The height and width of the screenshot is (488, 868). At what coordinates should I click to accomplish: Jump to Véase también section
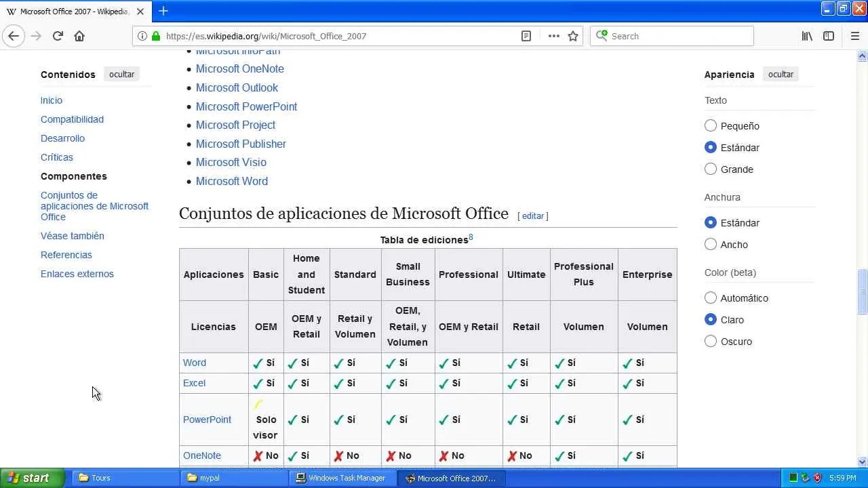coord(73,236)
